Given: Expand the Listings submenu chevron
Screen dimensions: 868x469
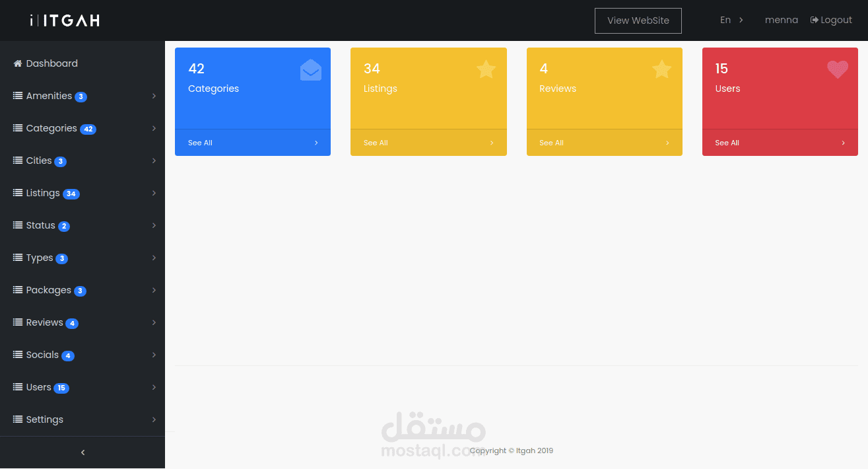Looking at the screenshot, I should (x=154, y=193).
